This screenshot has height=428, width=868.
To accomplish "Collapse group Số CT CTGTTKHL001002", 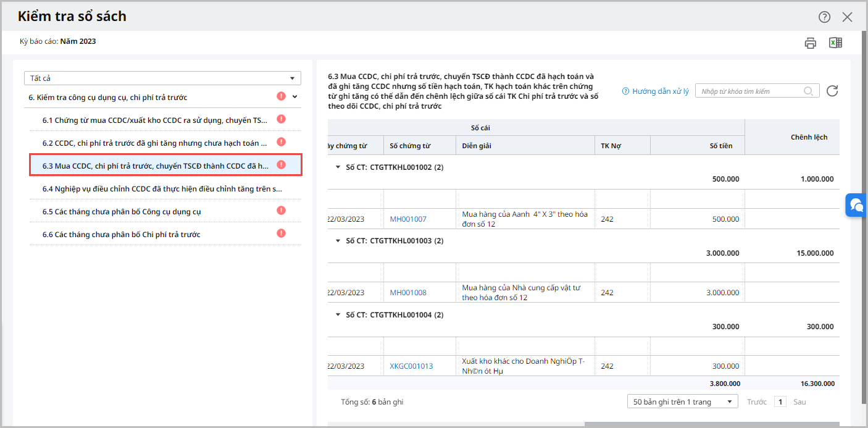I will [x=338, y=167].
